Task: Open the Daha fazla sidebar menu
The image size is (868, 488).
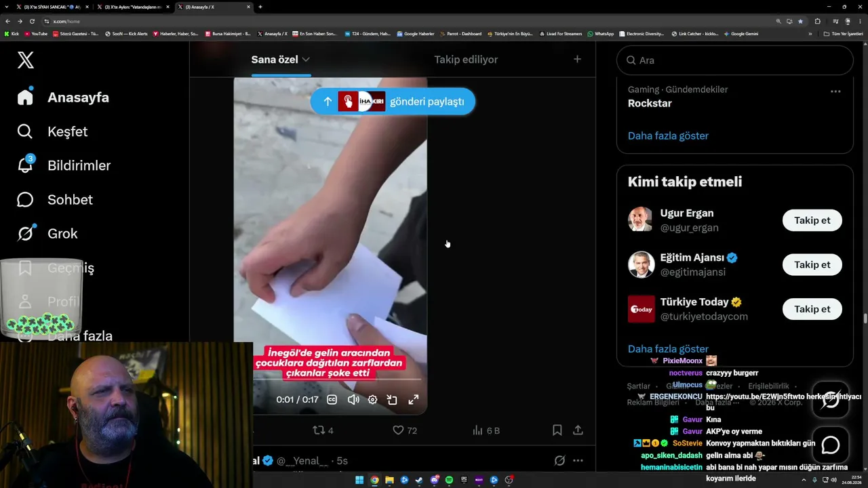Action: click(64, 335)
